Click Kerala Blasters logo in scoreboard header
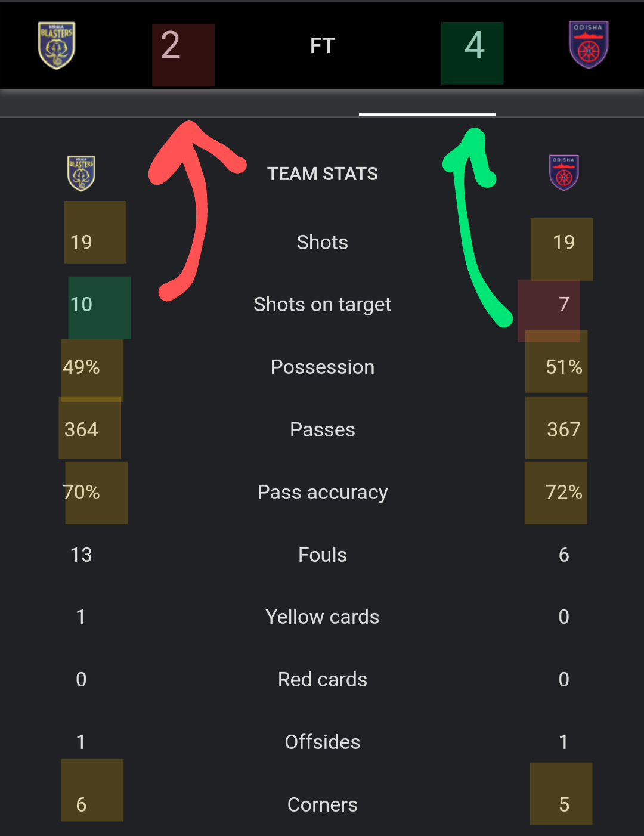Screen dimensions: 644x836 57,45
